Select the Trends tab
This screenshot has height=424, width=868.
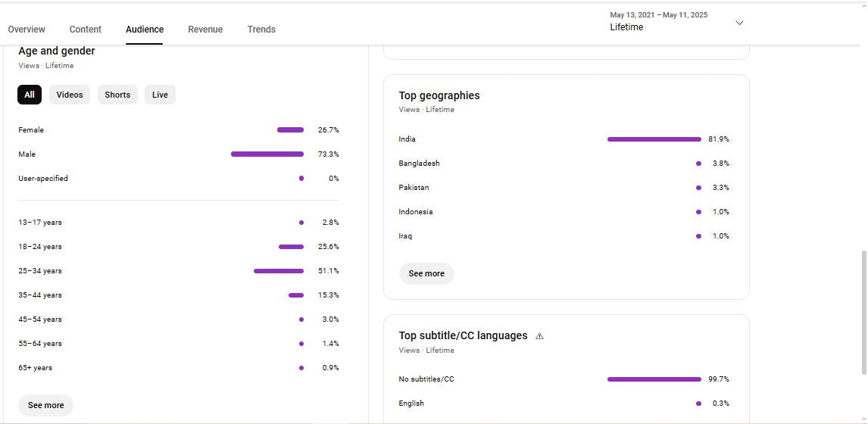point(261,30)
